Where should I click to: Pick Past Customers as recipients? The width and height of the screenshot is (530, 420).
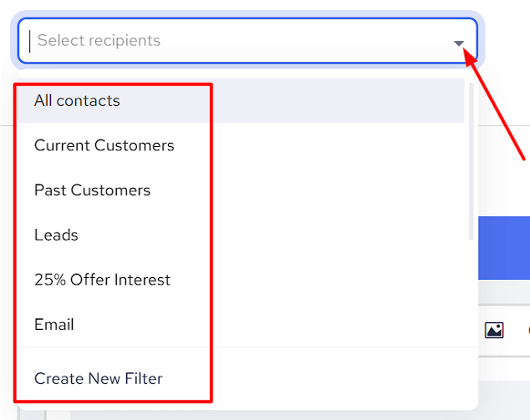click(x=92, y=190)
